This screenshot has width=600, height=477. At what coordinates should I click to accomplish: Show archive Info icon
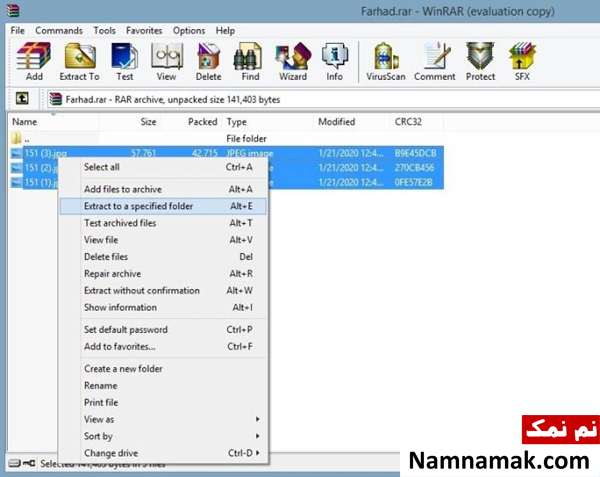(x=334, y=61)
